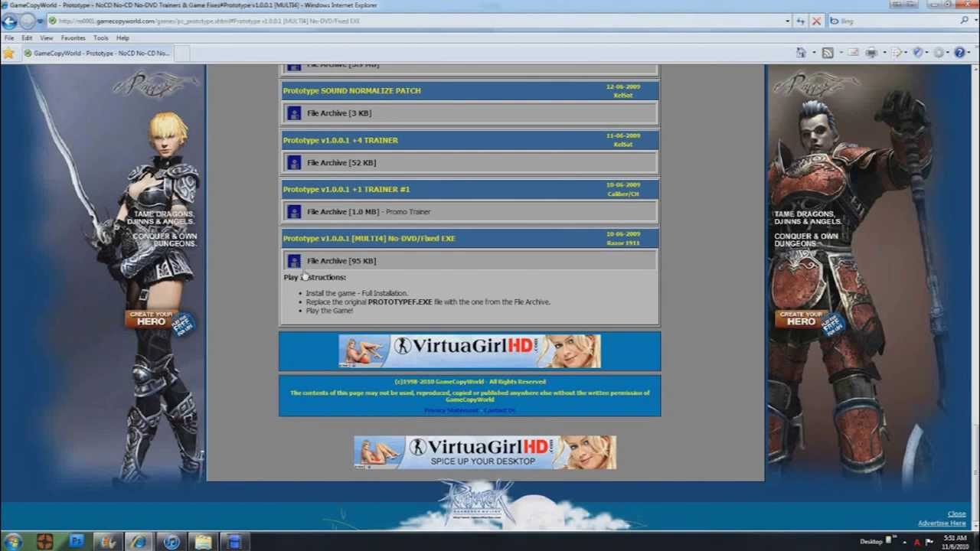Download the 95 KB File Archive

[341, 261]
